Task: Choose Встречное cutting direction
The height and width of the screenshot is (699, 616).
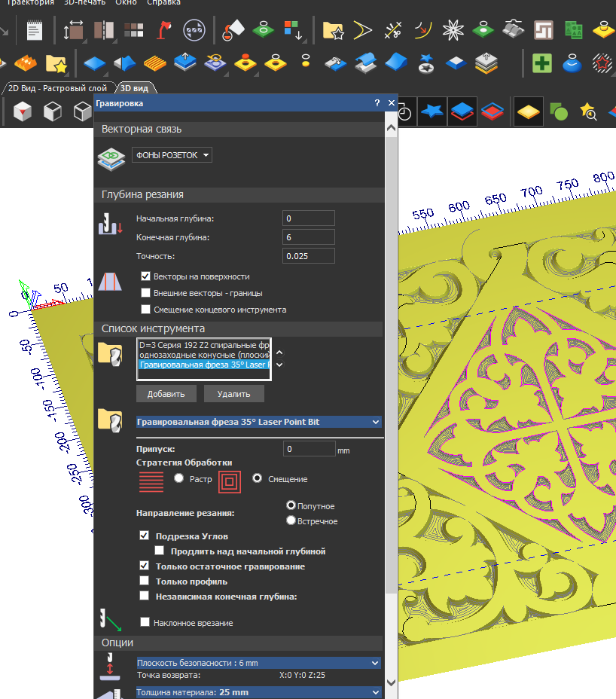Action: [291, 520]
